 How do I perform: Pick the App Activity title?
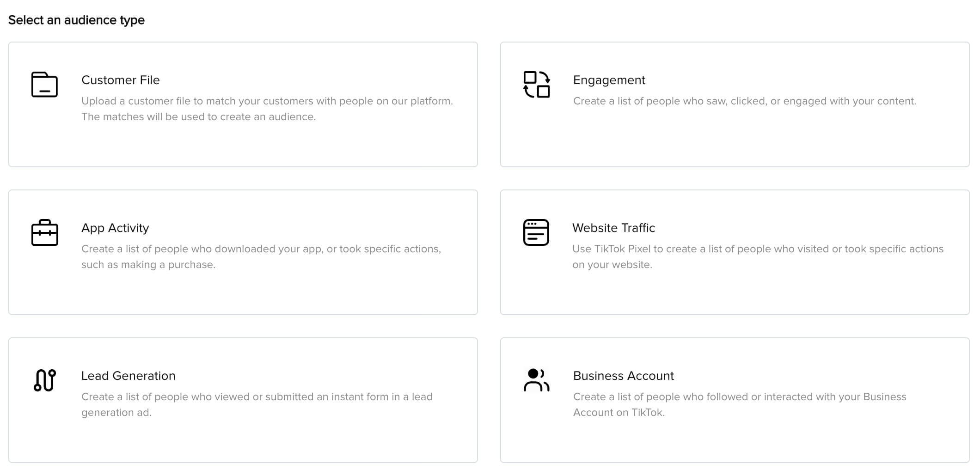click(115, 228)
